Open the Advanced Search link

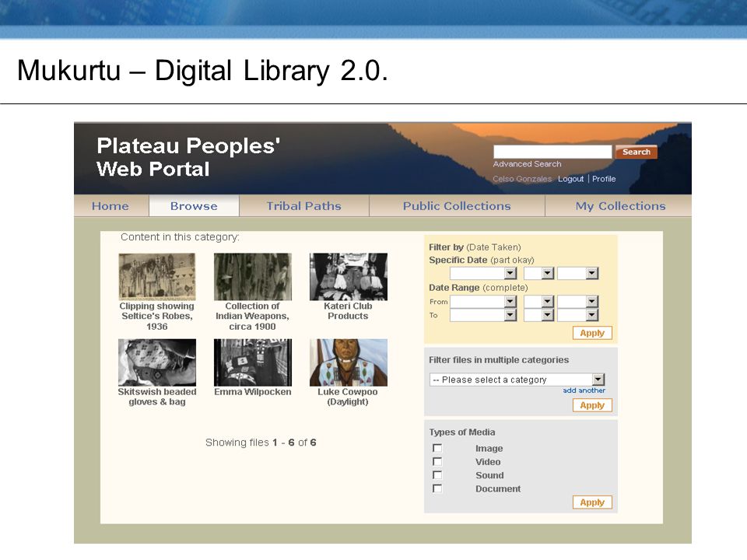click(527, 164)
